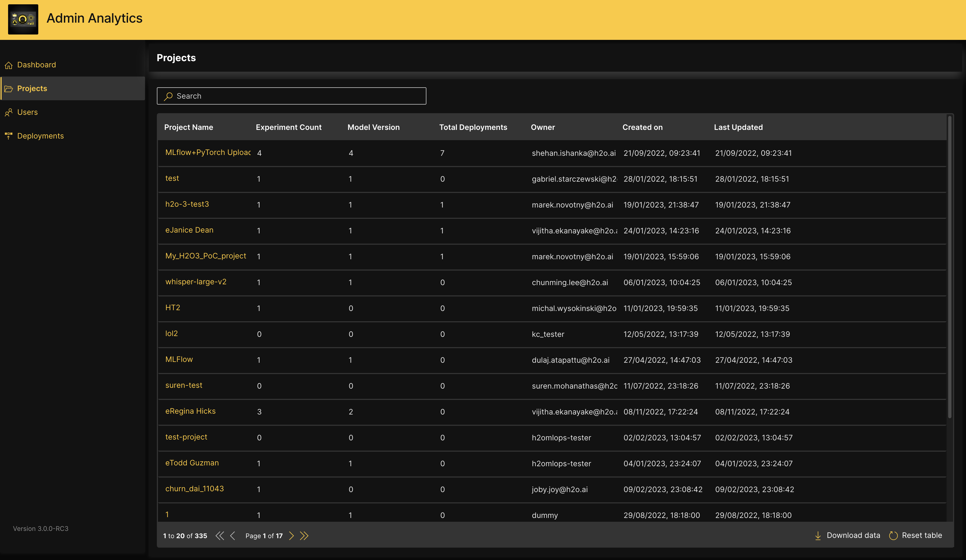
Task: Sort table by Created on column
Action: (x=643, y=127)
